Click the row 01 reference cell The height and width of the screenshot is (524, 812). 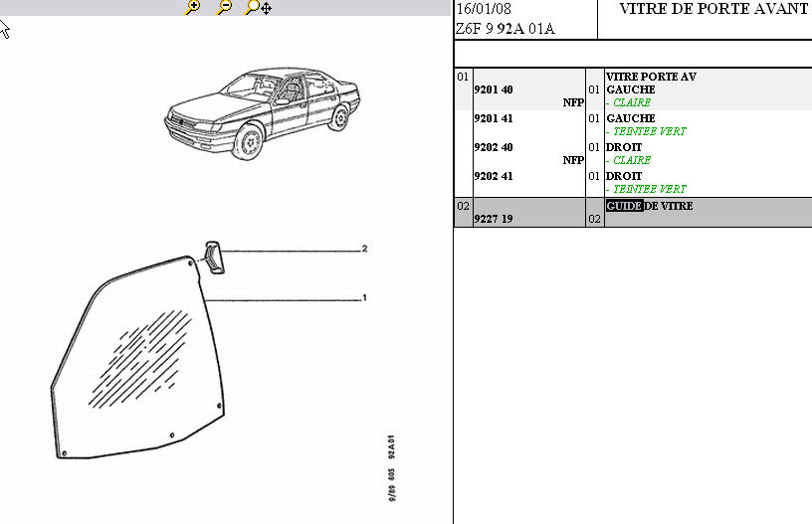463,77
